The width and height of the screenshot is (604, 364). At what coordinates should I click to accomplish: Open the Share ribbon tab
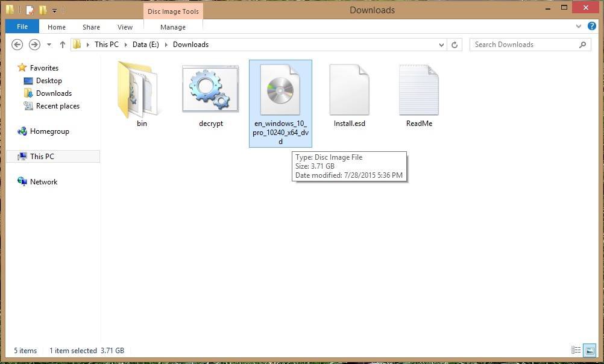click(91, 27)
